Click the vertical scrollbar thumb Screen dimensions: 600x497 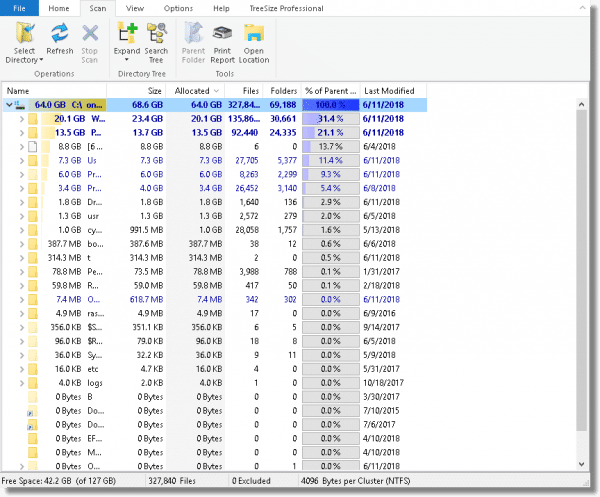click(x=582, y=270)
